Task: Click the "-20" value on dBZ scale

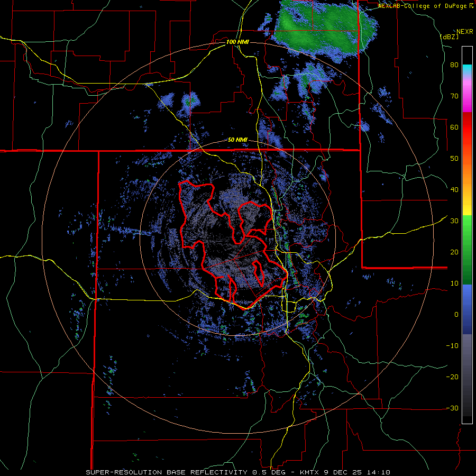Action: coord(452,377)
